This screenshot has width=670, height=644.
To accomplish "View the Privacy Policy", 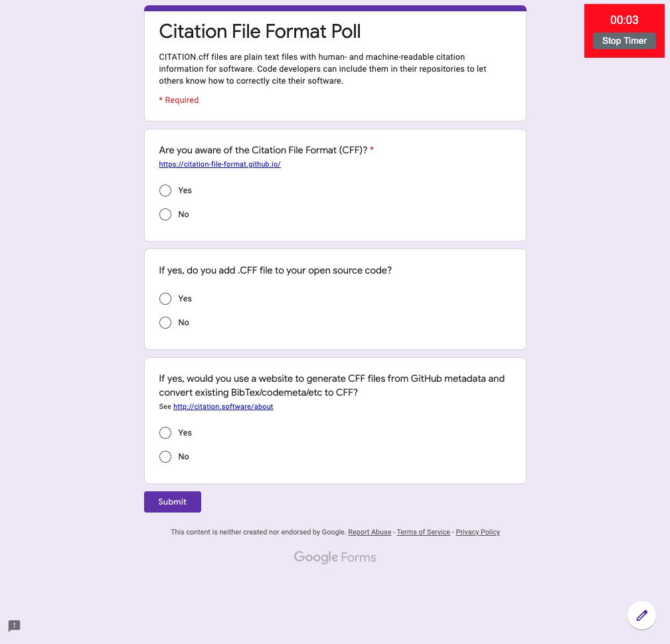I will [x=477, y=532].
